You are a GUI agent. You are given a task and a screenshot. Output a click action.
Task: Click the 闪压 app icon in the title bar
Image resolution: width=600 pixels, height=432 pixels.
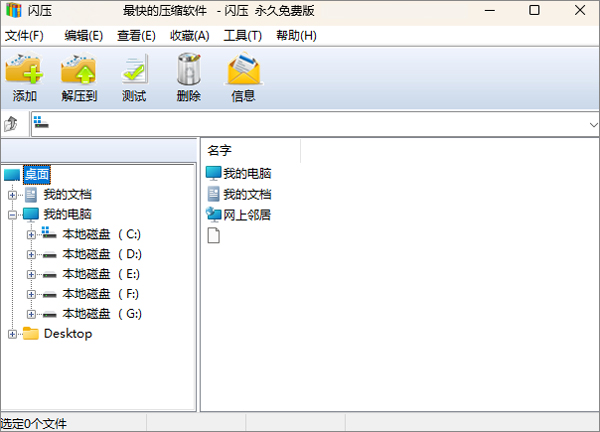coord(13,10)
